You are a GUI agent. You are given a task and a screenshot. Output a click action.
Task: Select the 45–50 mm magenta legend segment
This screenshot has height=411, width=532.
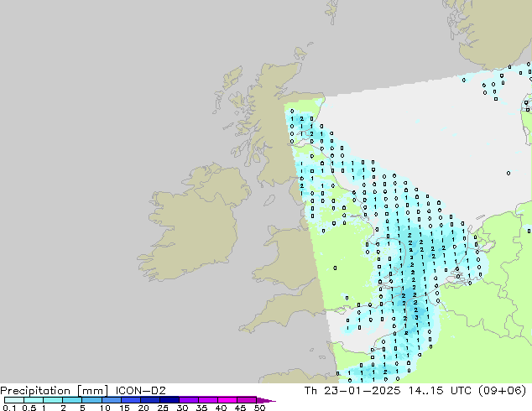point(247,400)
